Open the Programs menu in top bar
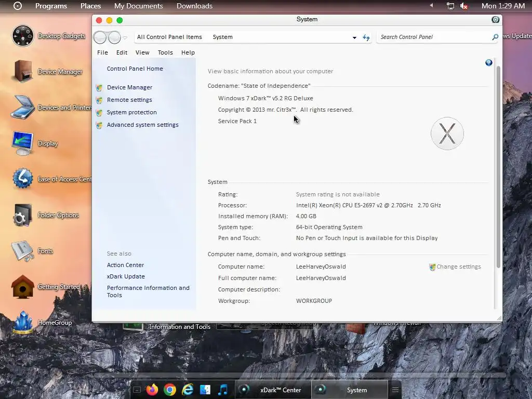The height and width of the screenshot is (399, 532). pos(51,6)
